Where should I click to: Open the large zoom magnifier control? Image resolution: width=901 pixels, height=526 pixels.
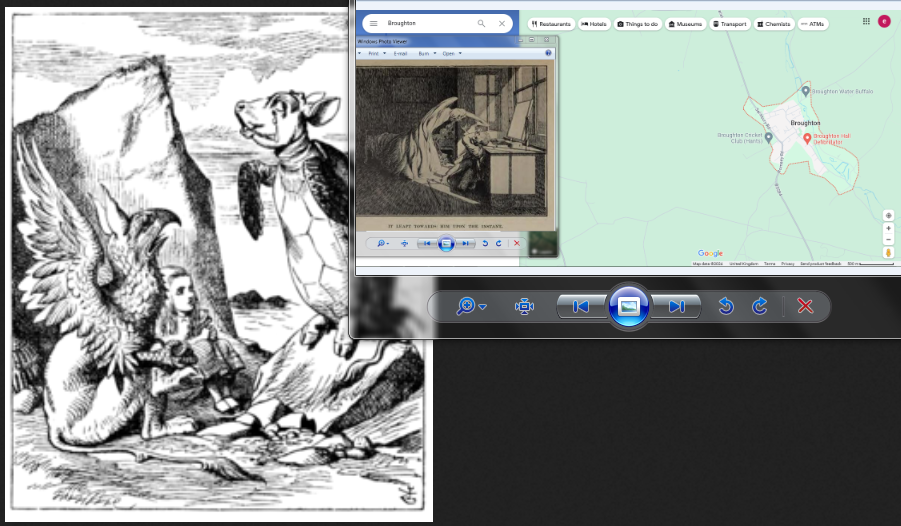[x=465, y=306]
